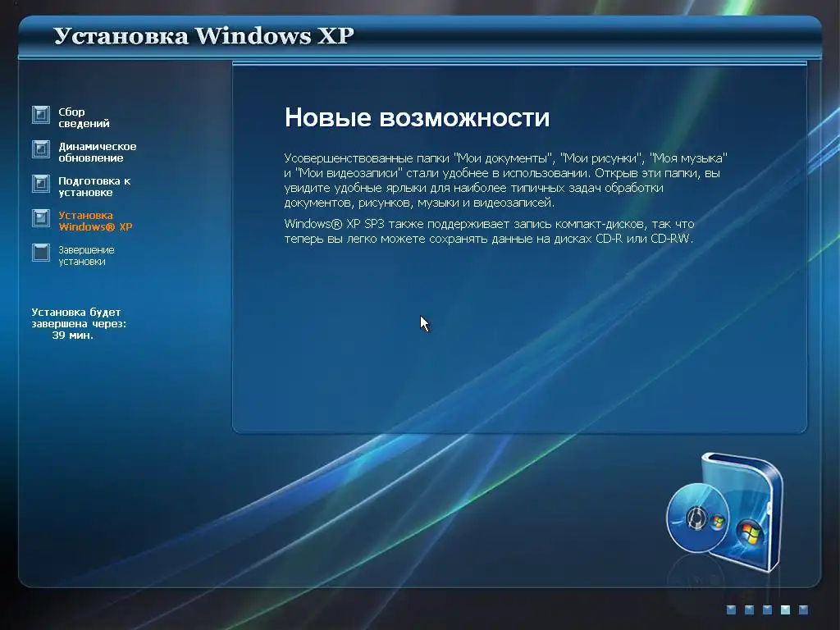Viewport: 840px width, 630px height.
Task: Click the "Новые возможности" heading
Action: (417, 117)
